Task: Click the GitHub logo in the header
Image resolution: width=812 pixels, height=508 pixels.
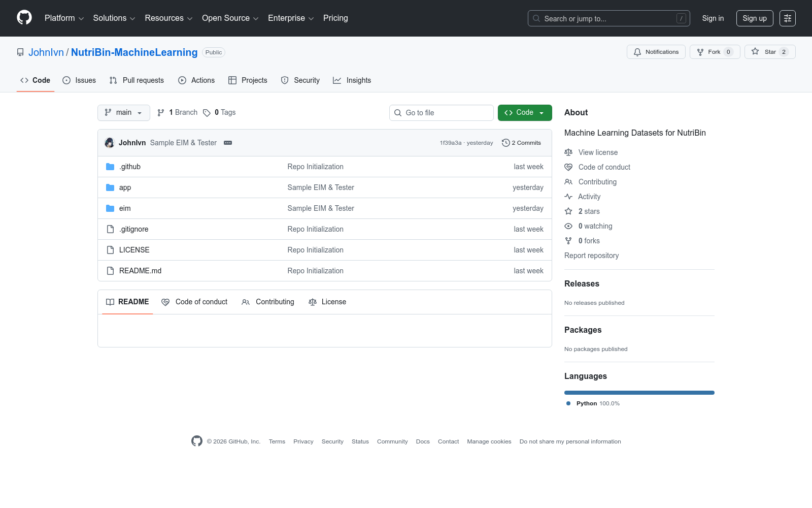Action: coord(24,18)
